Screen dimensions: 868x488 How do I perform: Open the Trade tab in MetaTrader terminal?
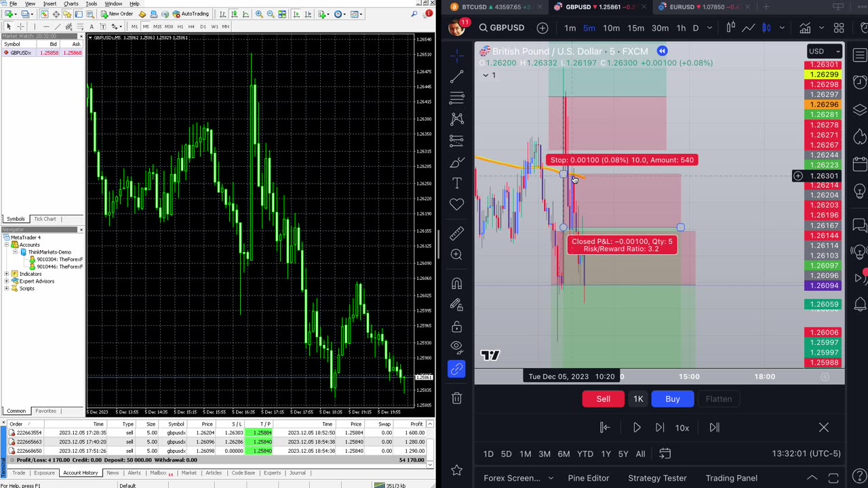coord(18,472)
